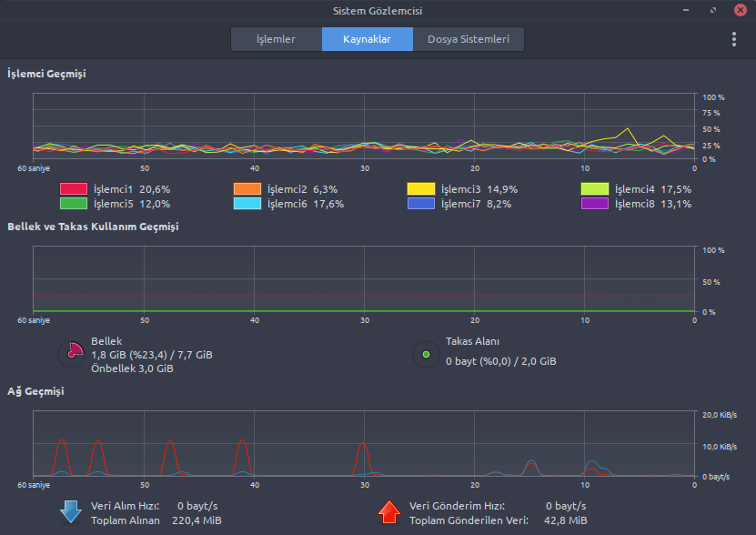Screen dimensions: 756x535
Task: Click the green İşlemci5 color swatch
Action: pos(74,204)
